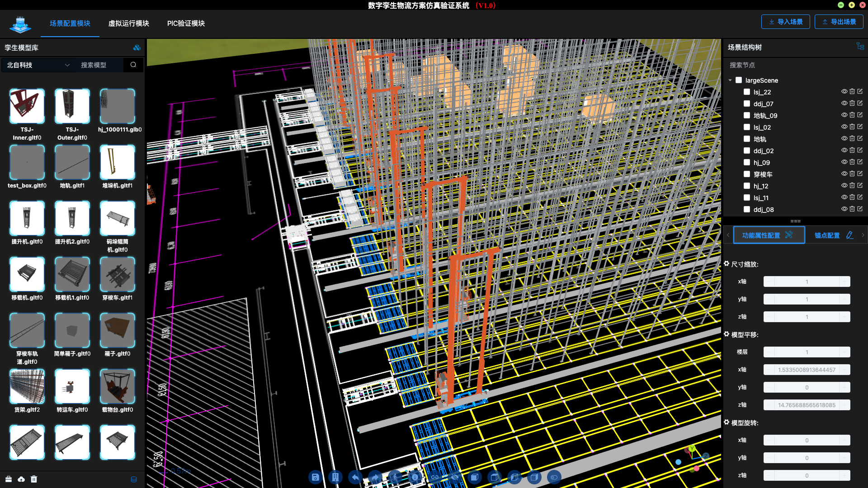
Task: Click the walking person view icon
Action: pyautogui.click(x=395, y=477)
